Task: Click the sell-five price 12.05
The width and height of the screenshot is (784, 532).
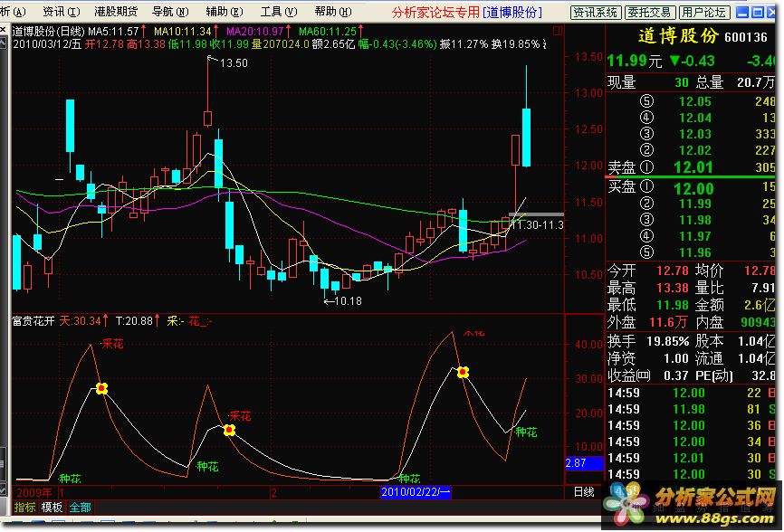Action: [x=694, y=101]
